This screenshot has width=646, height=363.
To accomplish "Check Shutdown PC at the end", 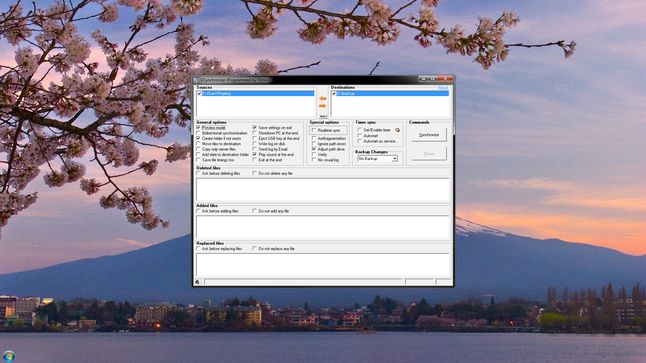I will [255, 133].
